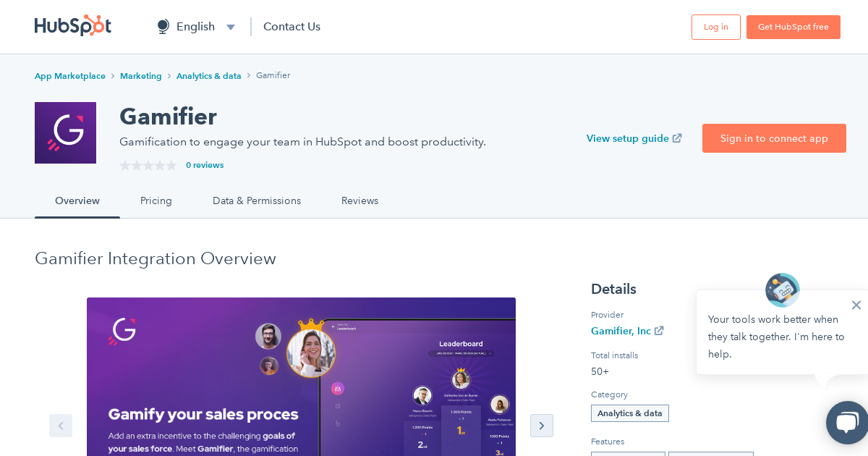This screenshot has width=868, height=456.
Task: Dismiss the chatbot help message
Action: click(856, 305)
